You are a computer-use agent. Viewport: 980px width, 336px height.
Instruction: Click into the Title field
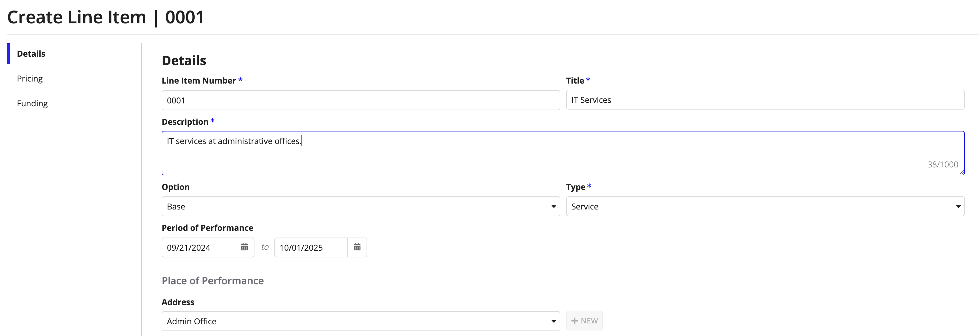pos(765,100)
